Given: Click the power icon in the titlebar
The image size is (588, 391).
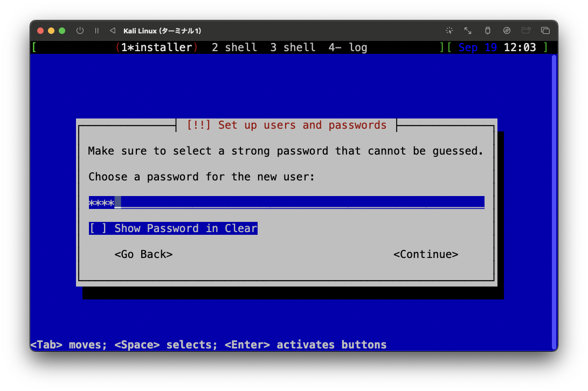Looking at the screenshot, I should pyautogui.click(x=80, y=31).
